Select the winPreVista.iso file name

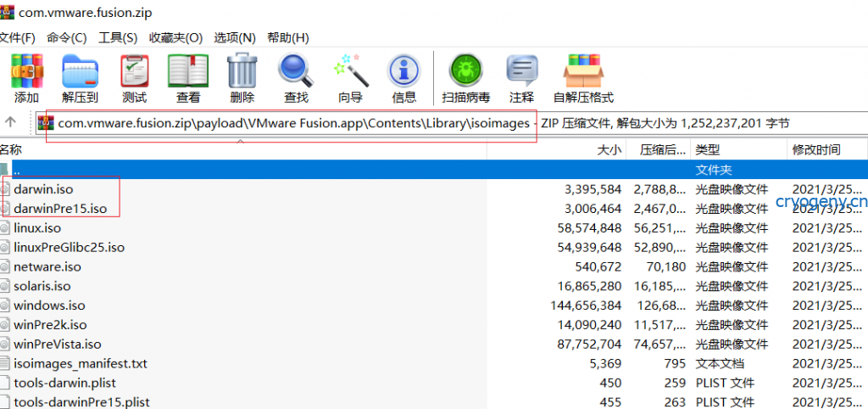[x=58, y=345]
